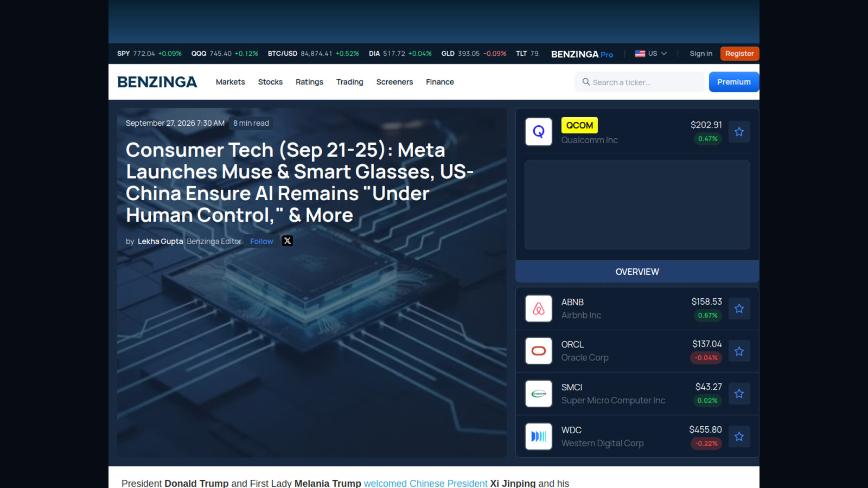Open the Western Digital logo icon
This screenshot has height=488, width=868.
point(539,436)
